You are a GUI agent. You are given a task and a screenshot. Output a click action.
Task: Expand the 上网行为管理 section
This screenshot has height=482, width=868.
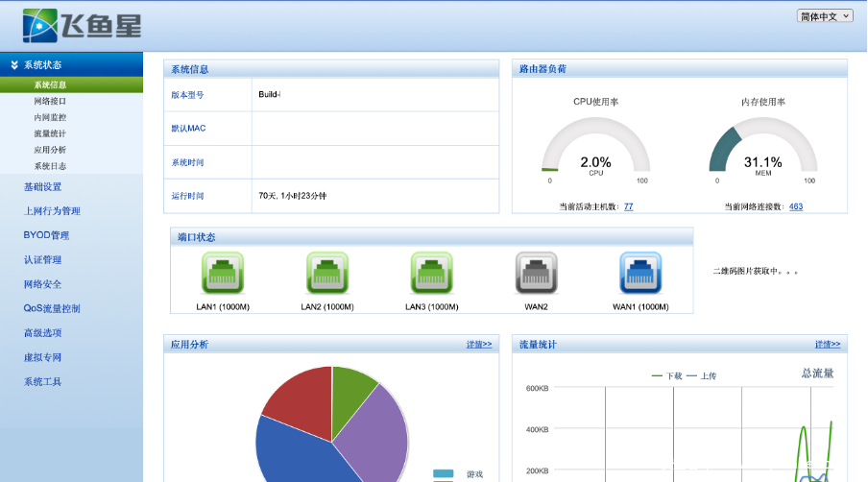coord(52,211)
